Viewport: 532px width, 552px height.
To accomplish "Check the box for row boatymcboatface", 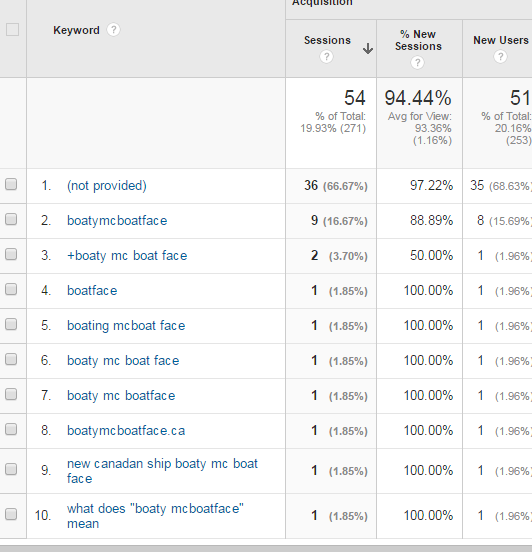I will coord(11,219).
